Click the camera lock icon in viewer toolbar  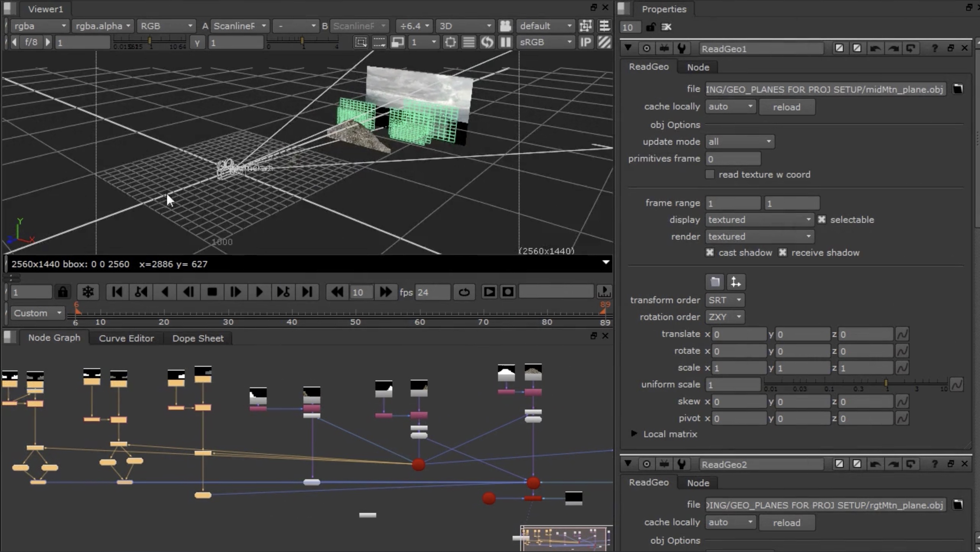505,26
